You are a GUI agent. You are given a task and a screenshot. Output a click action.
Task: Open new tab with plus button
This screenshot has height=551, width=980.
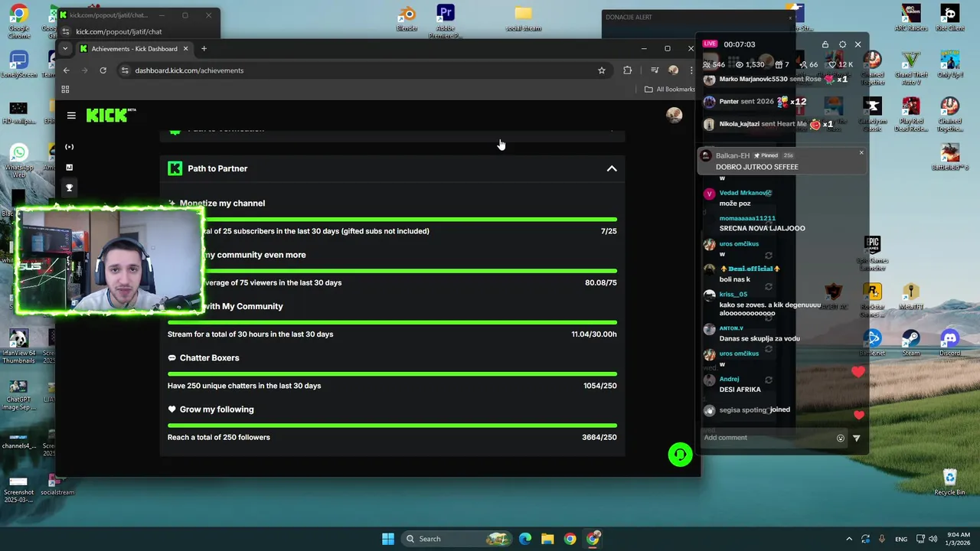pos(204,49)
